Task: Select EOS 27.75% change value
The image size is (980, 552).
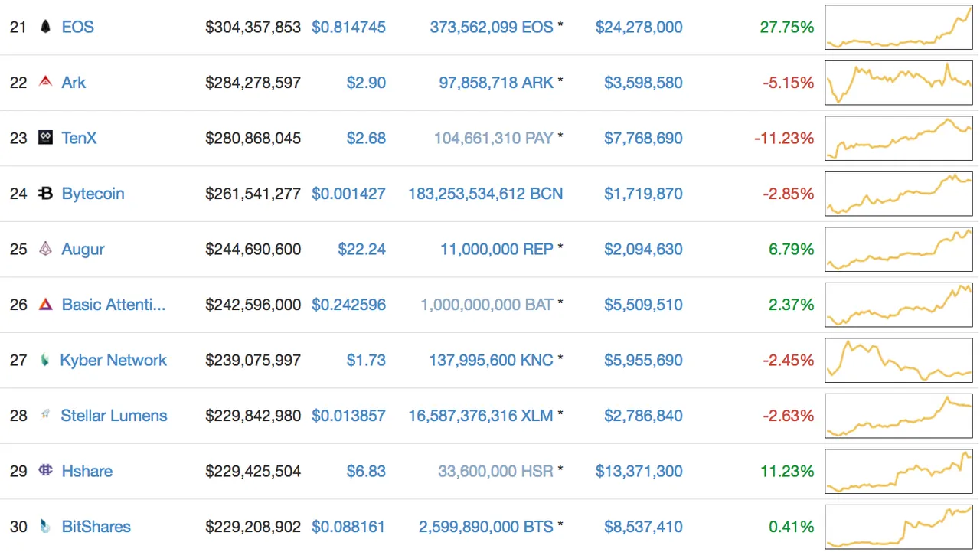Action: click(x=787, y=27)
